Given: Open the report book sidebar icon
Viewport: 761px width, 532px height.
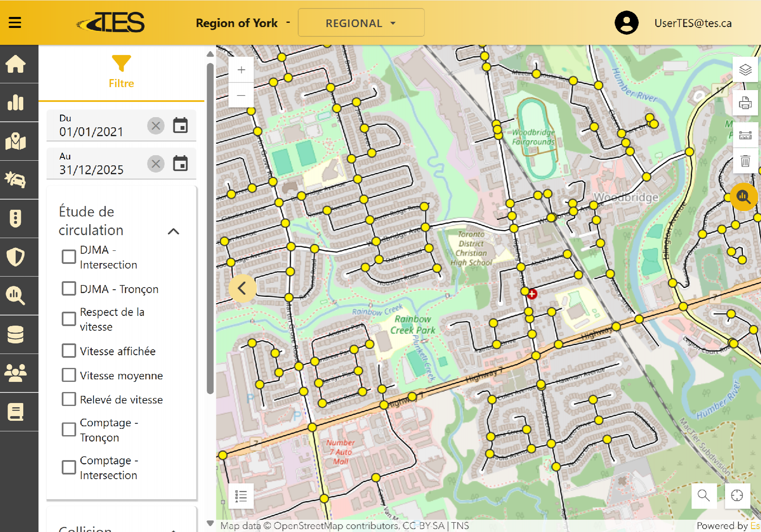Looking at the screenshot, I should [16, 412].
